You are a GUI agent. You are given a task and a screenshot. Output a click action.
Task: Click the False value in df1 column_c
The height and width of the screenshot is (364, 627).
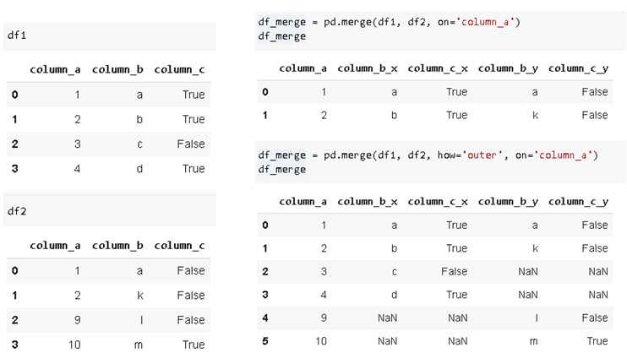point(191,144)
